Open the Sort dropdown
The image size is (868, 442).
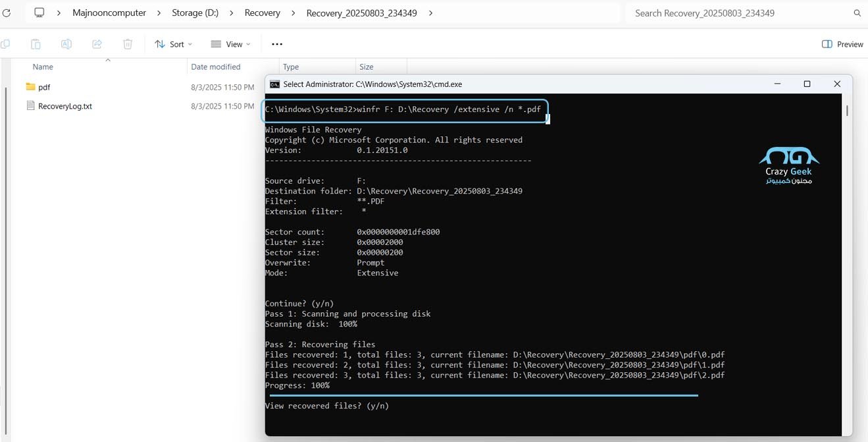(174, 44)
